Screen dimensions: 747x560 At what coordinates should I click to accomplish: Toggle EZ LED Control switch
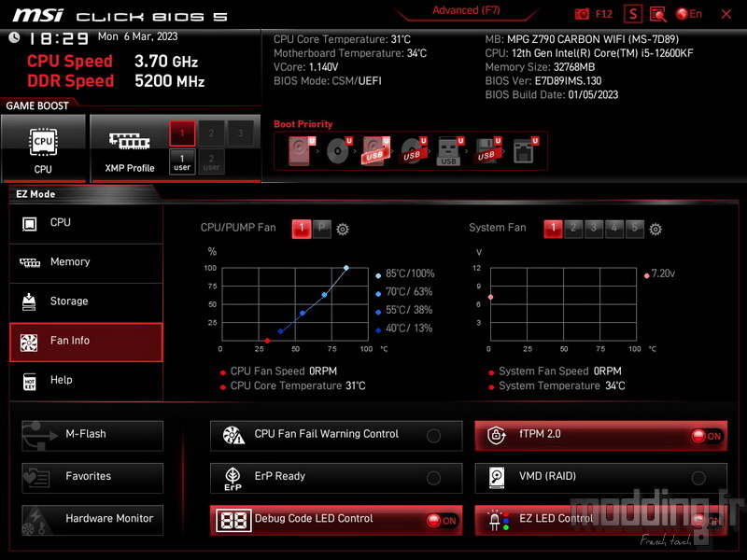tap(707, 521)
